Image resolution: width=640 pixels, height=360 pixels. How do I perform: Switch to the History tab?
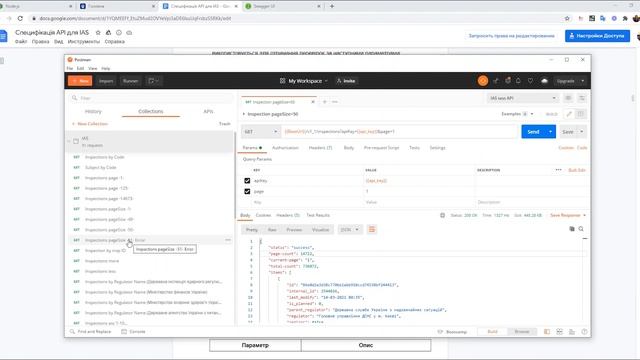[93, 111]
